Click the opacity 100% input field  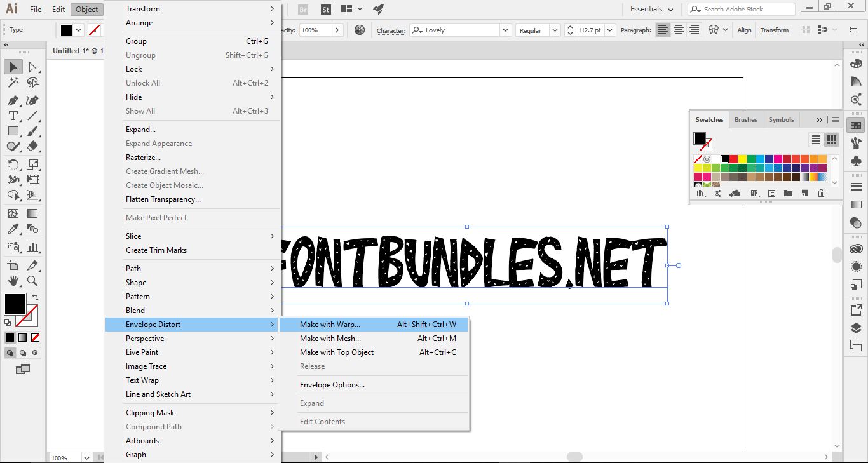pos(315,30)
